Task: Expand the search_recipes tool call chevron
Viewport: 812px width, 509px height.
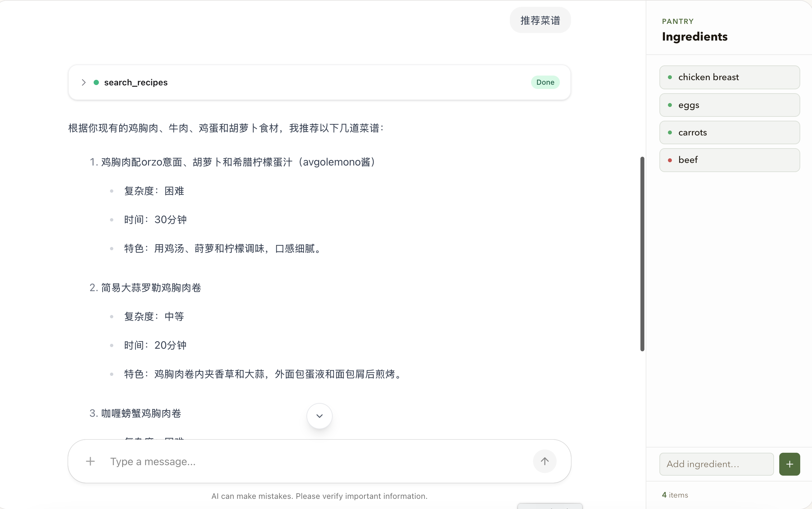Action: [83, 82]
